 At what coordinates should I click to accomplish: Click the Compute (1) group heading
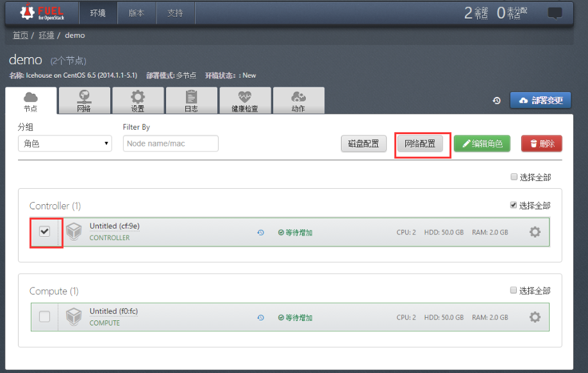(x=54, y=291)
